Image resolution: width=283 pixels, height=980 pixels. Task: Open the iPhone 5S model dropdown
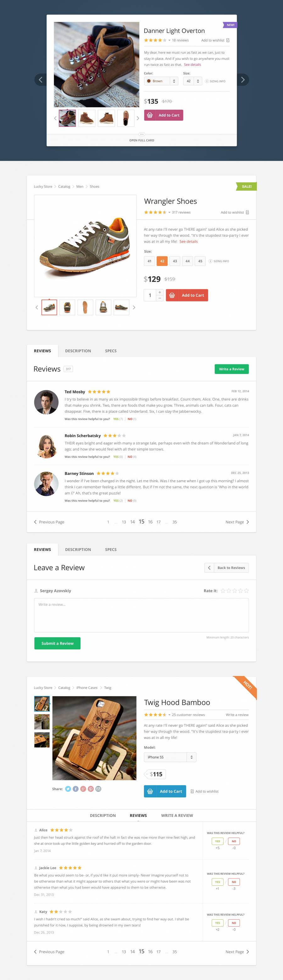[170, 757]
